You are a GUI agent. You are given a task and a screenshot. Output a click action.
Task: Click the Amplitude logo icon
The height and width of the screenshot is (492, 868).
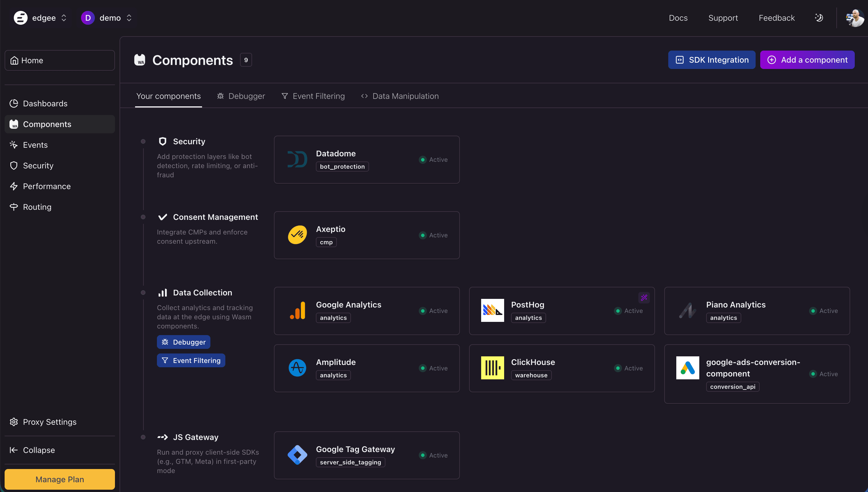[x=297, y=368]
